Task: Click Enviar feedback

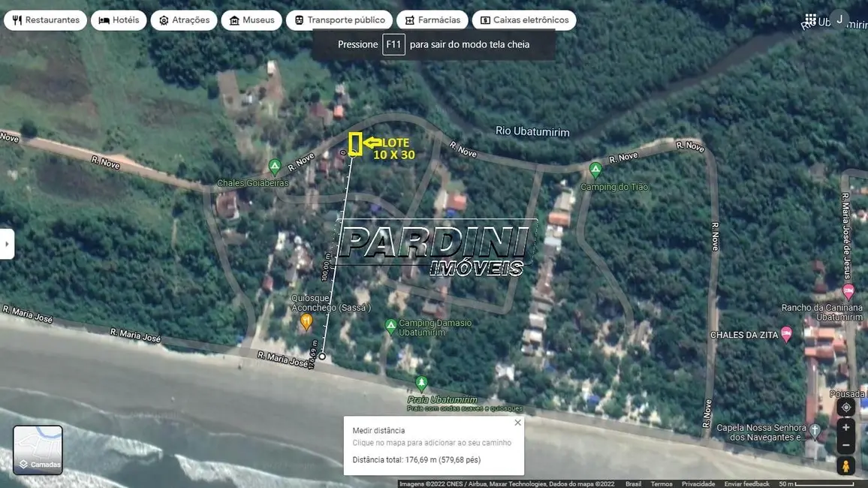Action: 746,483
